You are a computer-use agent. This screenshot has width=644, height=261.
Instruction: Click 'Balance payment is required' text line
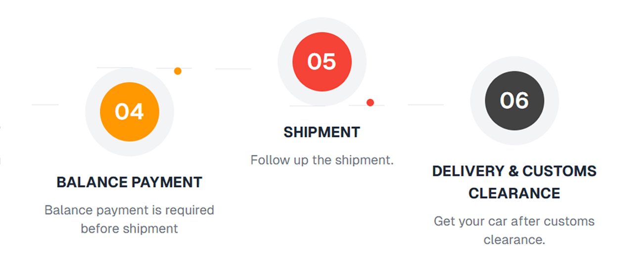click(x=130, y=210)
